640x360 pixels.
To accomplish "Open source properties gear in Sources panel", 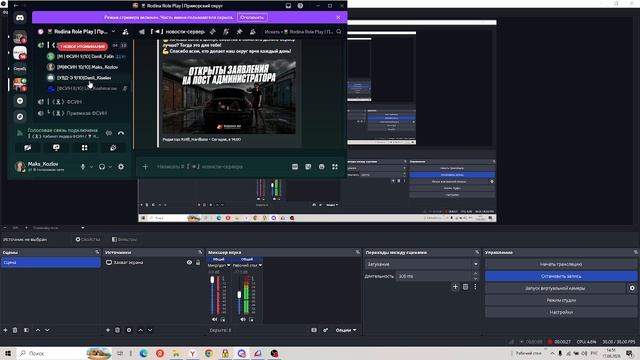I will click(x=129, y=330).
